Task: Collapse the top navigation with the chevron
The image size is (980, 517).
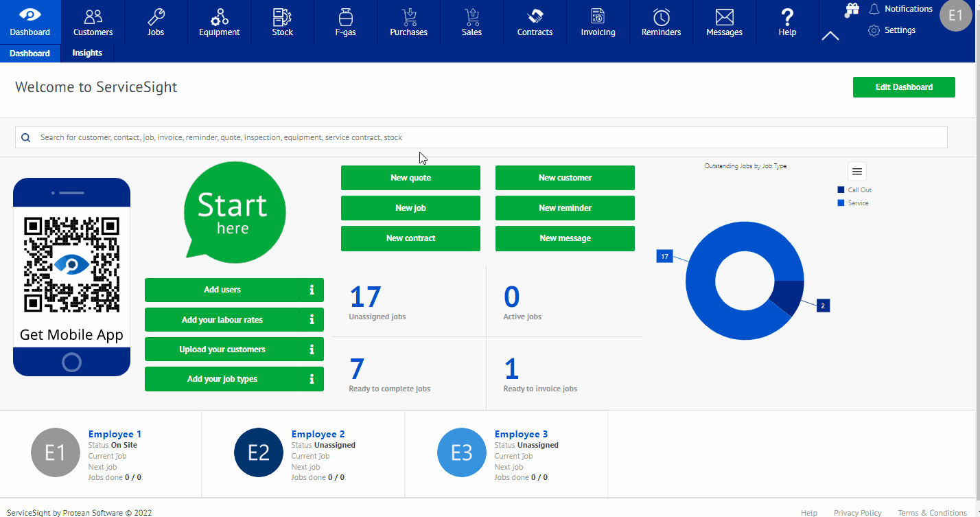Action: pyautogui.click(x=830, y=36)
